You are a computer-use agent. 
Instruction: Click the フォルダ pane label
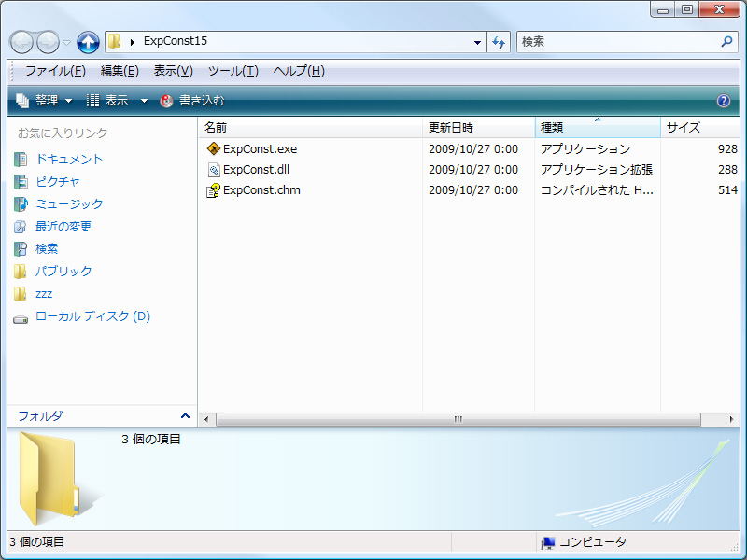coord(40,415)
